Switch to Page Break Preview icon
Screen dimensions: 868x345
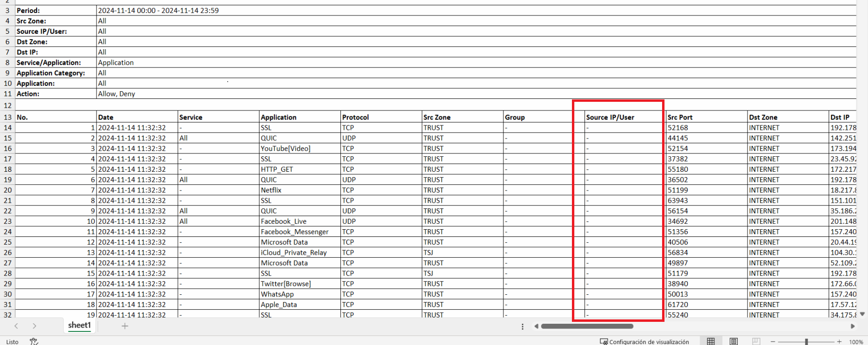pos(756,341)
